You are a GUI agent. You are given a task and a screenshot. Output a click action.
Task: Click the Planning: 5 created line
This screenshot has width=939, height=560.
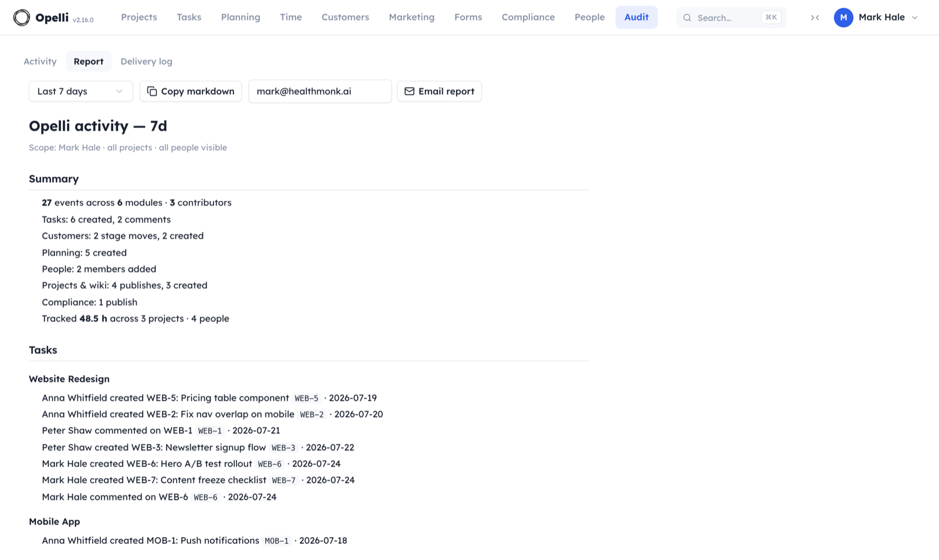coord(85,253)
